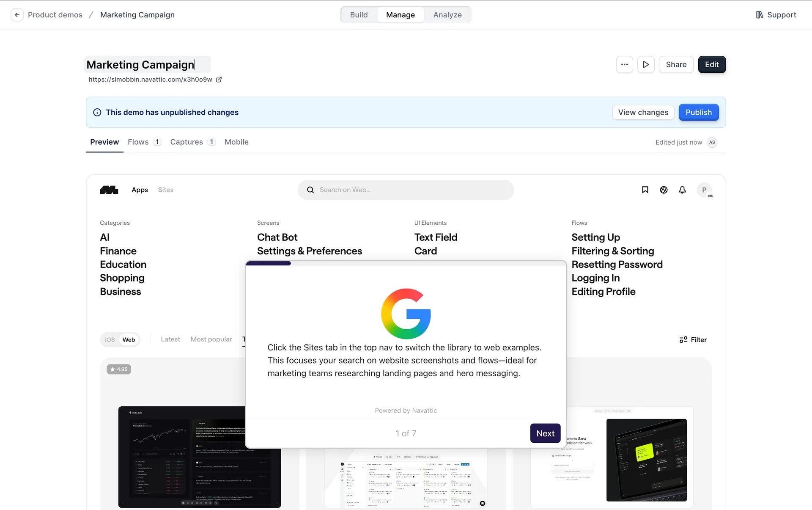Switch platform toggle to iOS
The width and height of the screenshot is (812, 510).
[110, 340]
